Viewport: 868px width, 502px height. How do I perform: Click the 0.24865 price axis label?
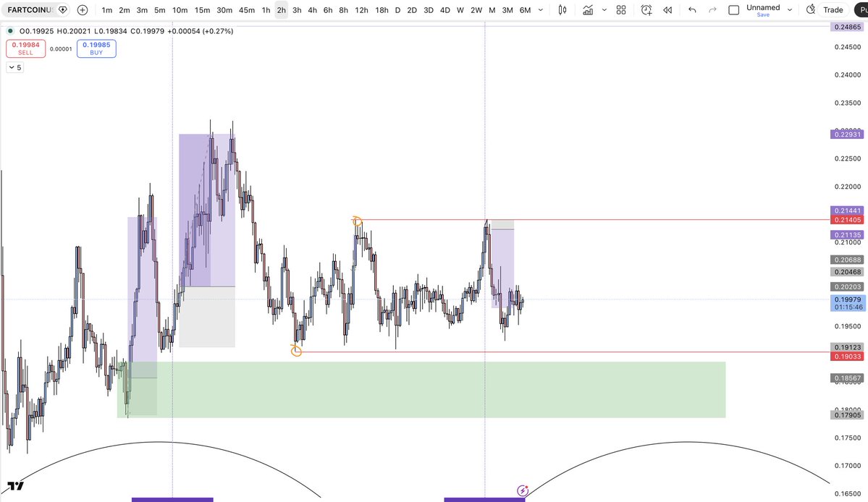click(848, 27)
